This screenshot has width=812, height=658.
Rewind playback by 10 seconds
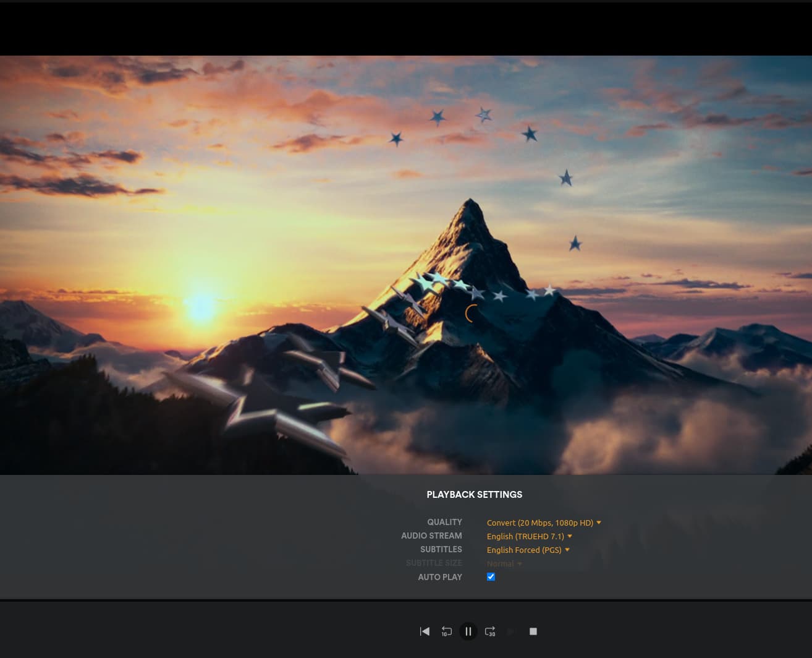[446, 631]
